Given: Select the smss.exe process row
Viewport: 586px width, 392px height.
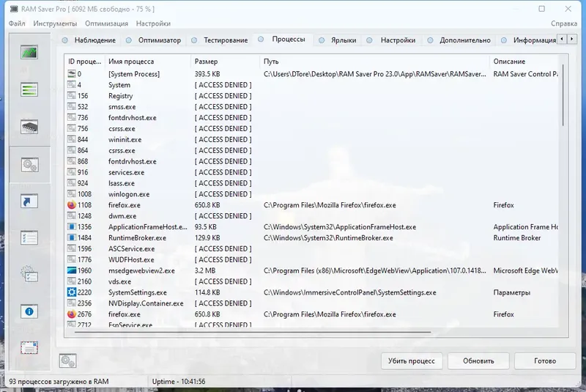Looking at the screenshot, I should 313,107.
